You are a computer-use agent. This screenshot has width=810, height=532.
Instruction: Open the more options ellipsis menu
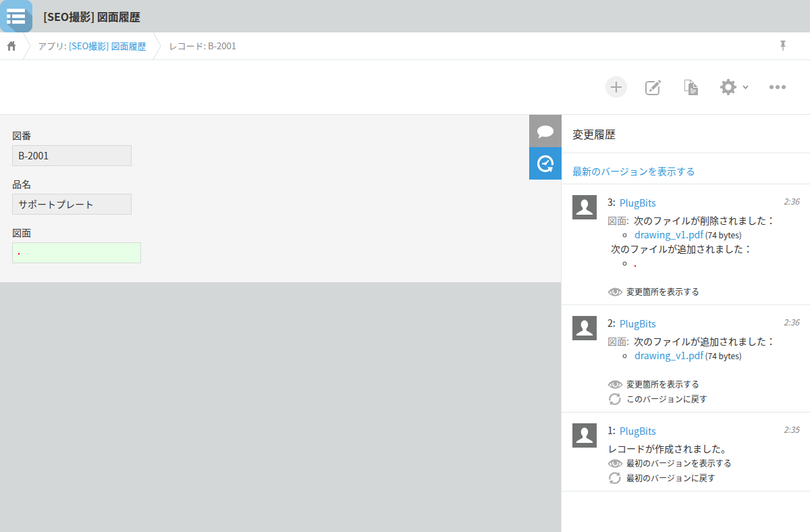tap(778, 87)
